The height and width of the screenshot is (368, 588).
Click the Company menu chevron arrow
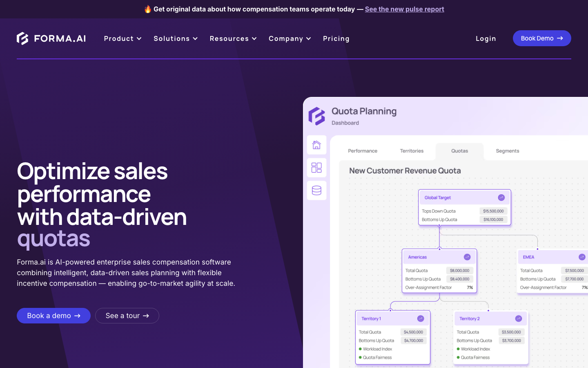308,38
